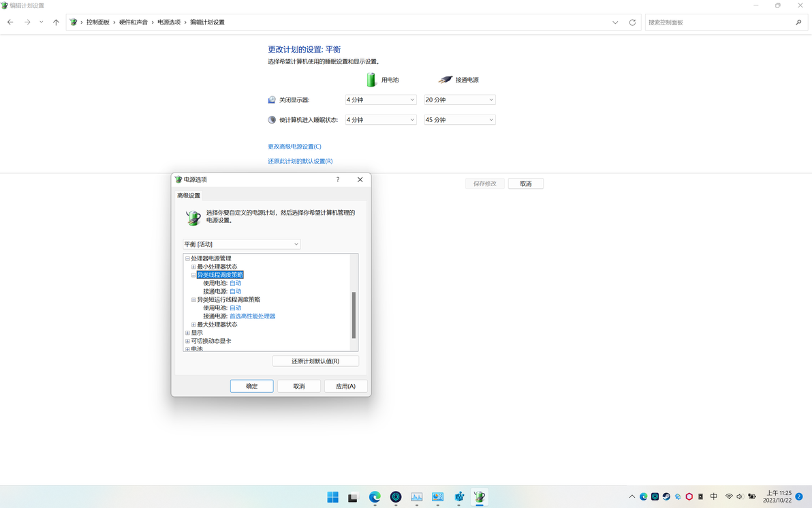Click 取消 next to 保存修改
This screenshot has width=812, height=508.
pyautogui.click(x=526, y=183)
